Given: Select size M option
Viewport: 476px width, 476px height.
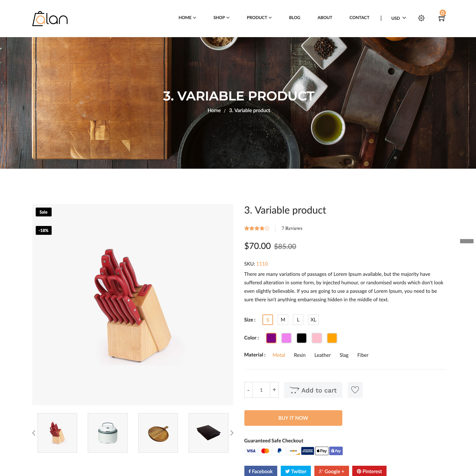Looking at the screenshot, I should click(x=283, y=320).
